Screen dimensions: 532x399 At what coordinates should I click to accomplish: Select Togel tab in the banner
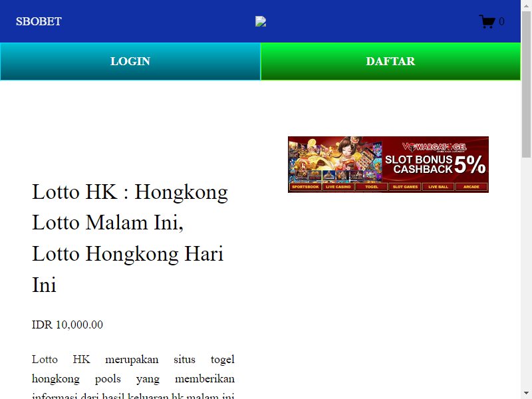coord(372,187)
